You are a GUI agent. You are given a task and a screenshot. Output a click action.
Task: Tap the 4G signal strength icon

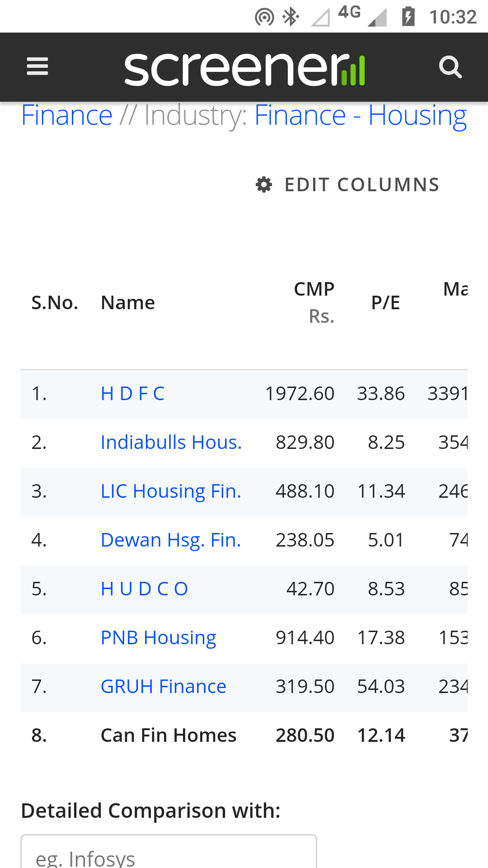coord(376,17)
